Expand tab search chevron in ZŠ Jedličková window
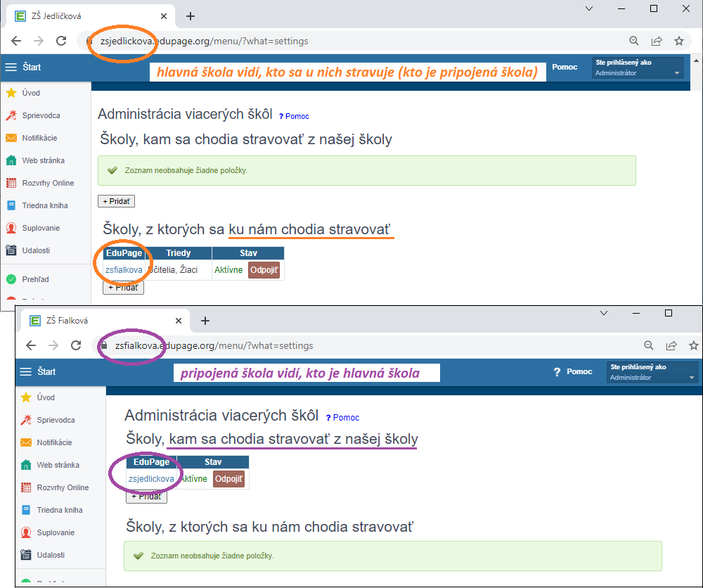The width and height of the screenshot is (703, 588). click(x=589, y=8)
